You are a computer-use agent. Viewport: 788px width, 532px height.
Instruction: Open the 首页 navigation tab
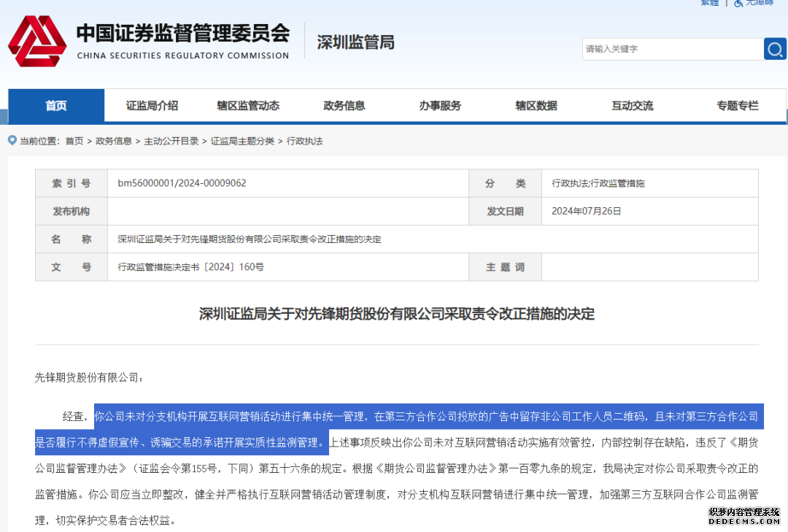coord(56,106)
